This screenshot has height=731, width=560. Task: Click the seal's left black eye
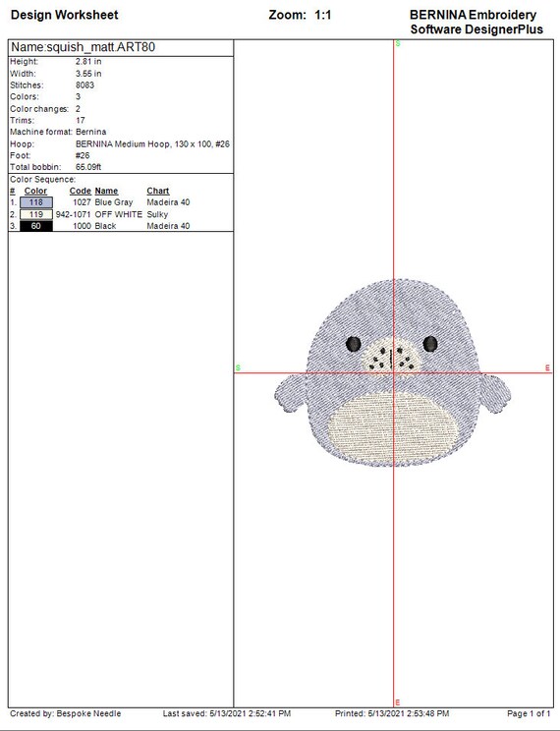click(354, 344)
